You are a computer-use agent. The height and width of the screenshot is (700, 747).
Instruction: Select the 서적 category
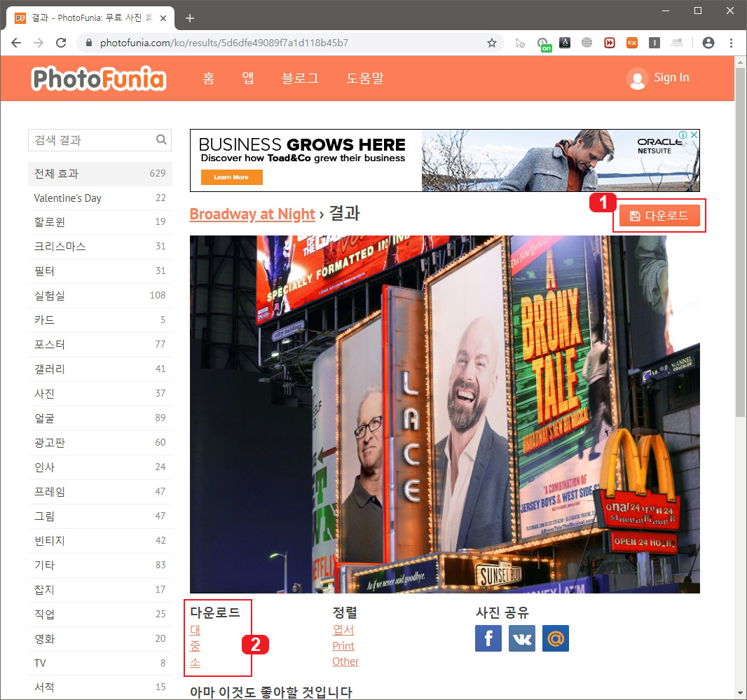pyautogui.click(x=100, y=687)
